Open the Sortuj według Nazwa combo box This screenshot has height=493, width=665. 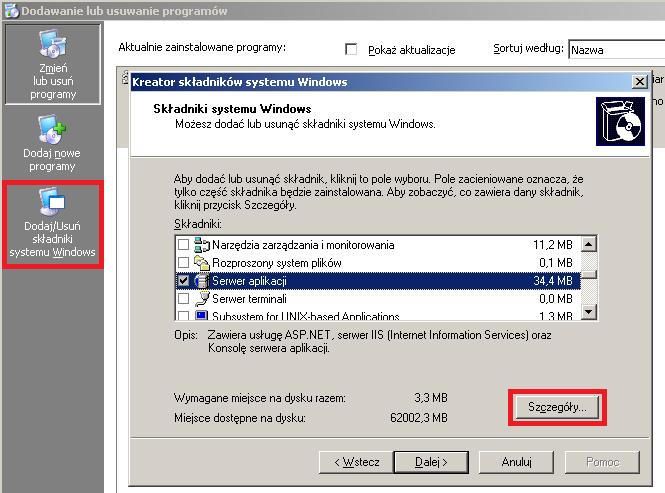617,50
